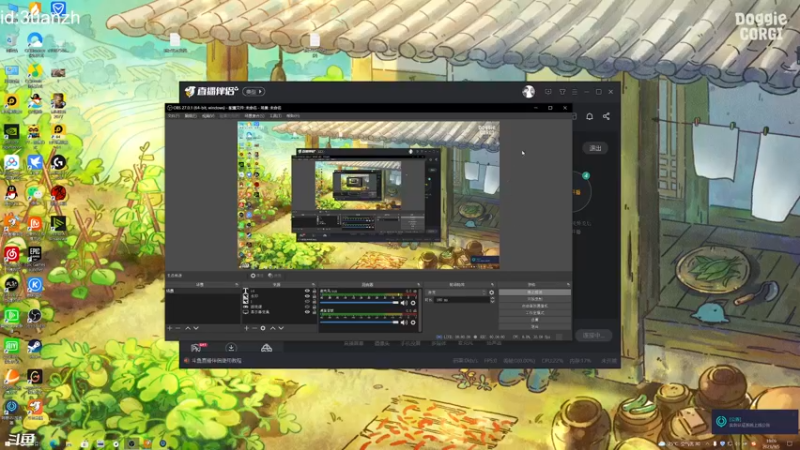Remove selected scene with minus icon
Image resolution: width=800 pixels, height=450 pixels.
(178, 328)
